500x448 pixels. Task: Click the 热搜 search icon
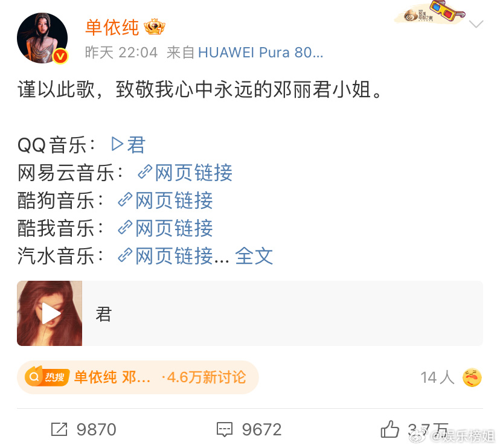pyautogui.click(x=34, y=377)
